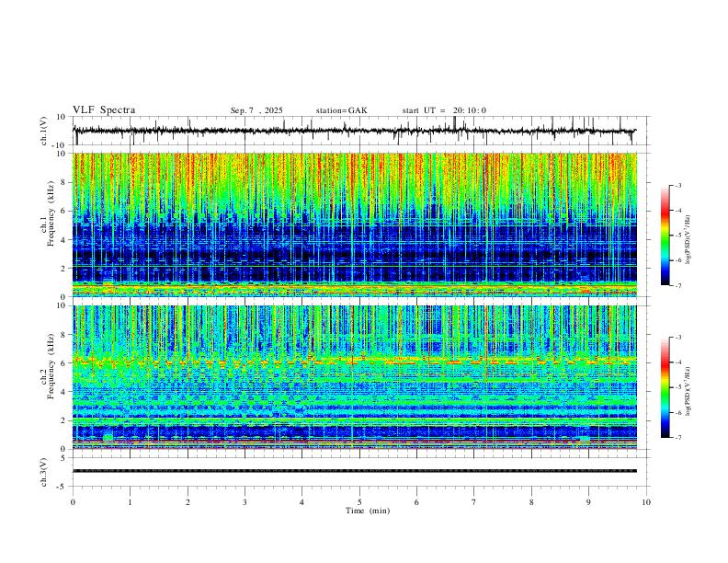Click time-axis tick label '9'
The height and width of the screenshot is (563, 728).
tap(588, 502)
